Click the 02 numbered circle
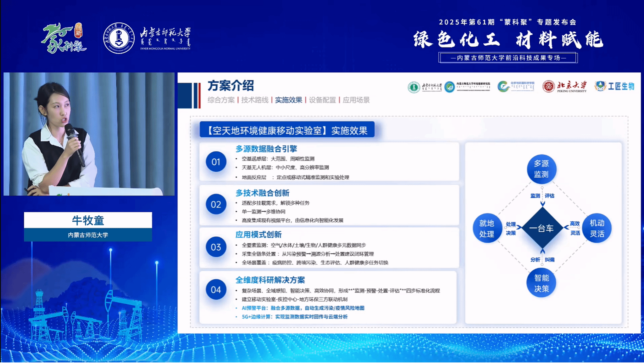Viewport: 644px width, 363px height. point(216,204)
